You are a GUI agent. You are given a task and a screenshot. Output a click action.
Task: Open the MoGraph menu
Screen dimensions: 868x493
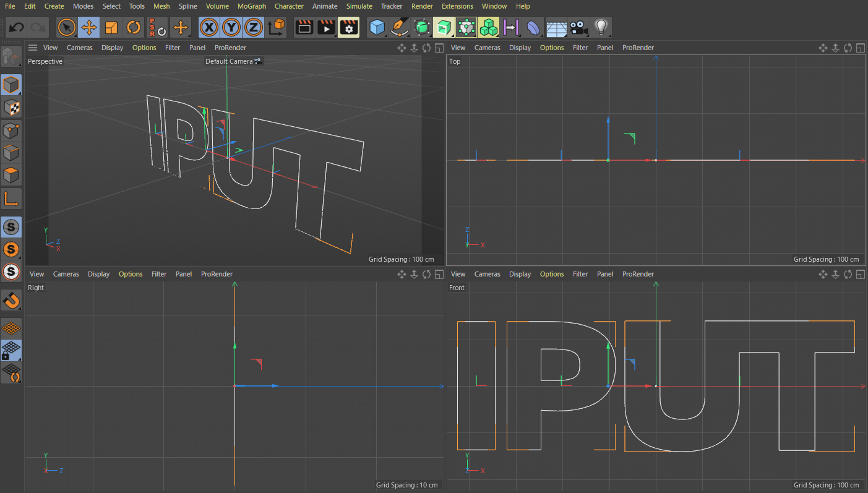(252, 6)
